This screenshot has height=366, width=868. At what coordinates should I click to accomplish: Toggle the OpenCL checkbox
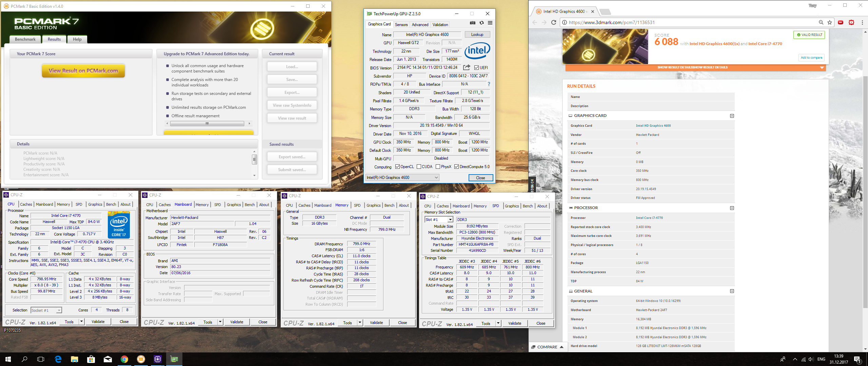coord(397,167)
